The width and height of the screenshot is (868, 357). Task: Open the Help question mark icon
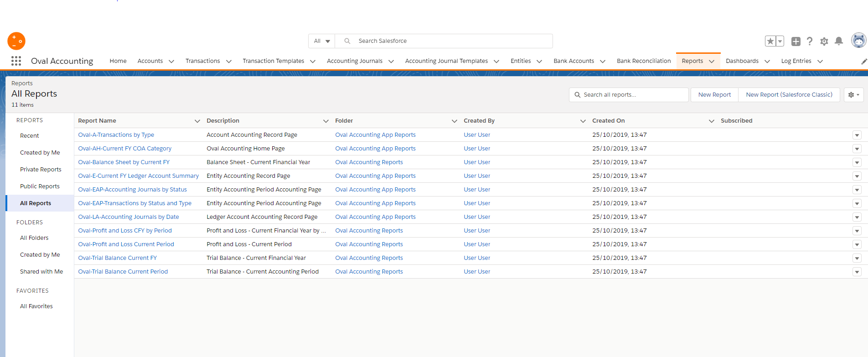pos(810,41)
